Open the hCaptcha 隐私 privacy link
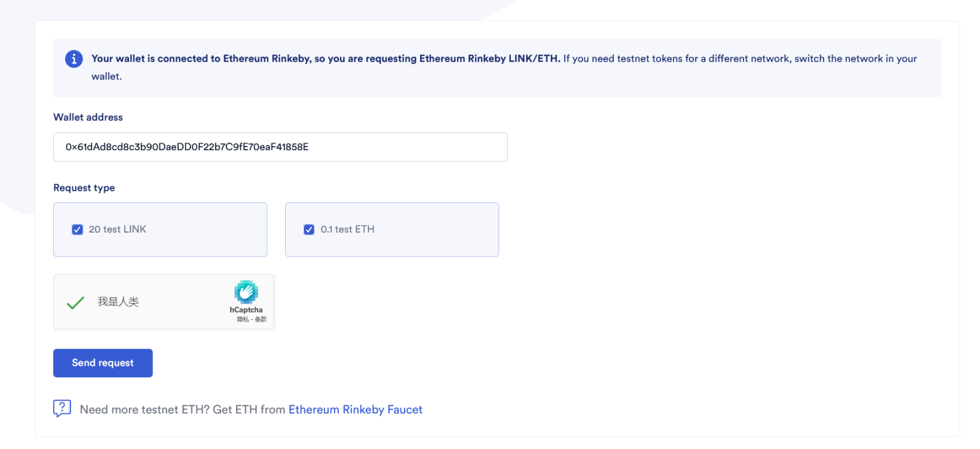980x449 pixels. (242, 319)
